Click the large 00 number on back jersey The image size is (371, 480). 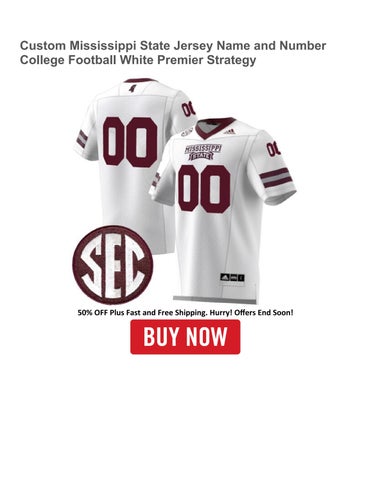pos(130,142)
